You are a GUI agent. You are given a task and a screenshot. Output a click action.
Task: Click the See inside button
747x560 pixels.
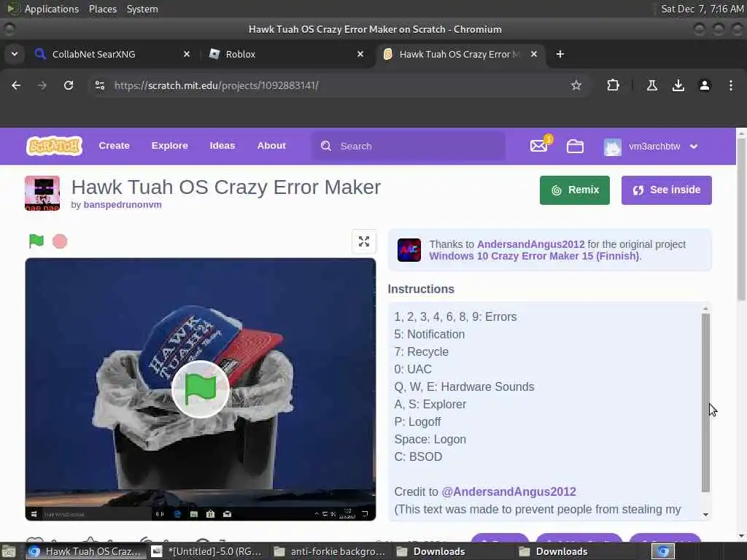pos(667,190)
